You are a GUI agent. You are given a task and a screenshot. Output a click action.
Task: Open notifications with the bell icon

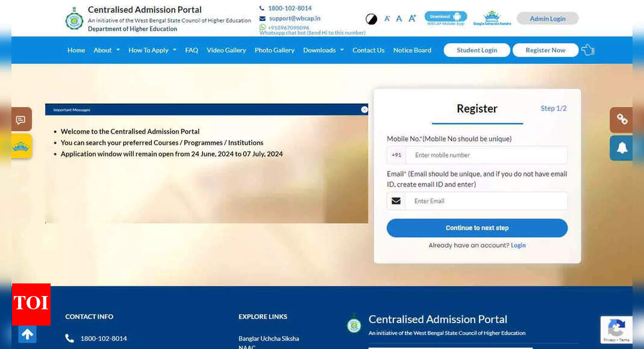click(x=621, y=147)
